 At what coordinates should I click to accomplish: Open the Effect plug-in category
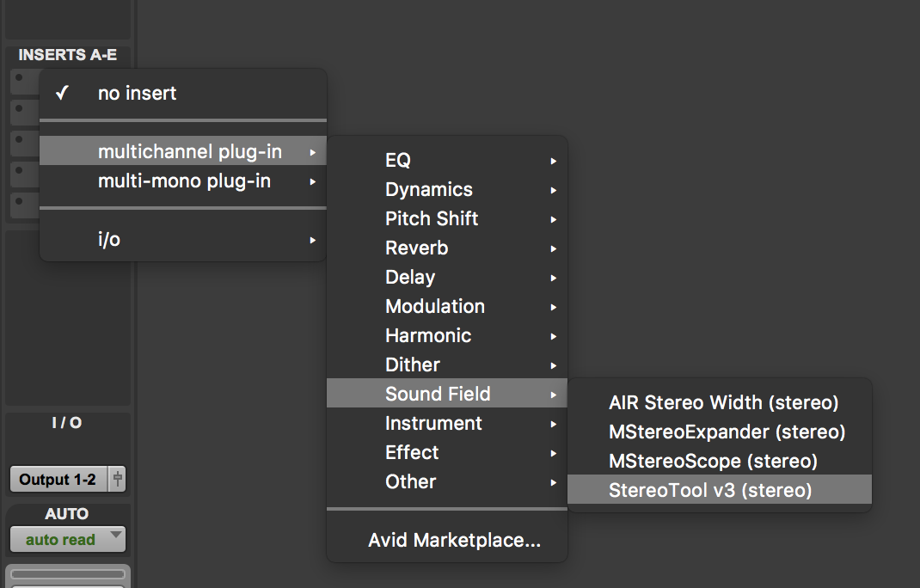coord(446,452)
